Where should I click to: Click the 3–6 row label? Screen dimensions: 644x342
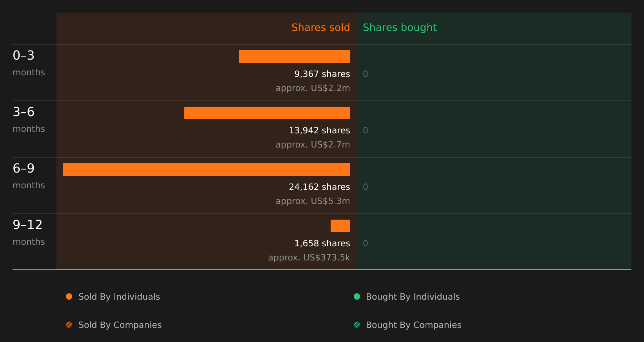24,112
